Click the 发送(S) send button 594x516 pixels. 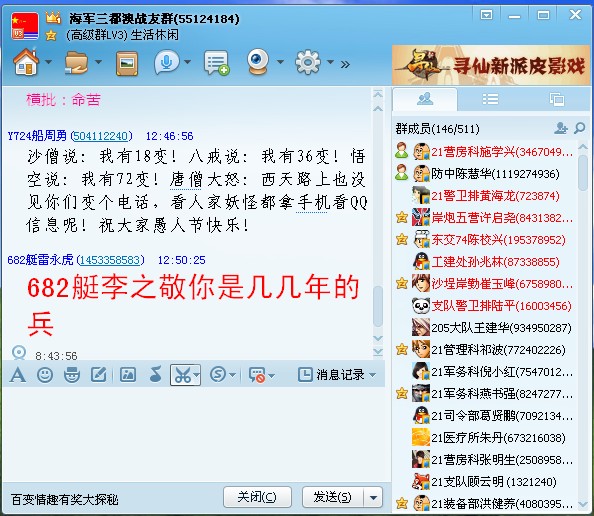click(333, 497)
